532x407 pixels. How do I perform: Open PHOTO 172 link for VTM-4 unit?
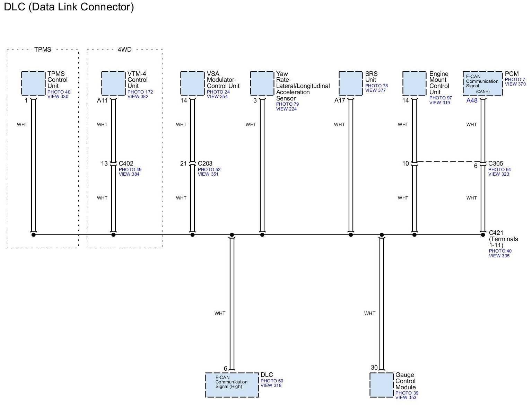coord(140,92)
